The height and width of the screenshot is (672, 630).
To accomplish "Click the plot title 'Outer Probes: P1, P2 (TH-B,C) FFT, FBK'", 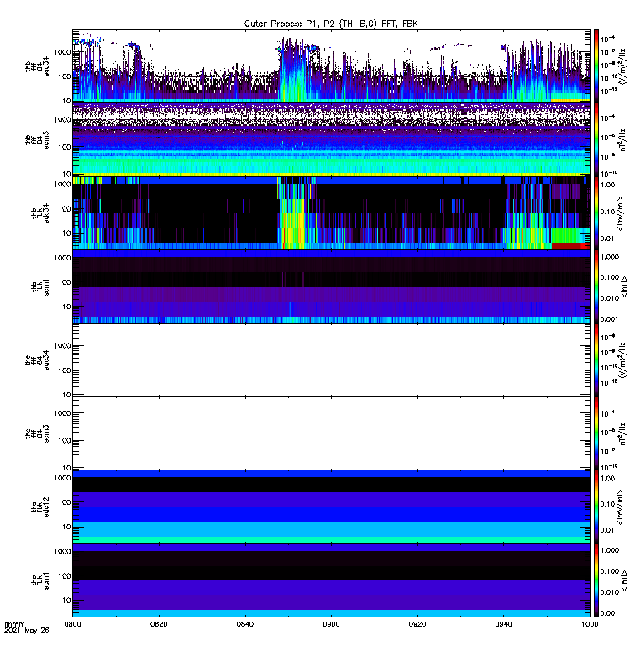I will 331,24.
